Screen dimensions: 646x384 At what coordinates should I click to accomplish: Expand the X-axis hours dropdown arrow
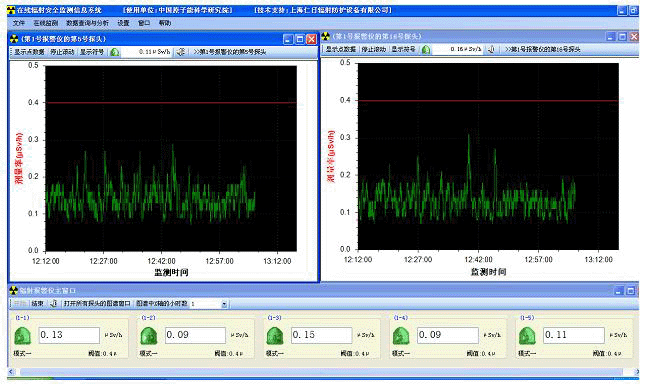click(224, 304)
